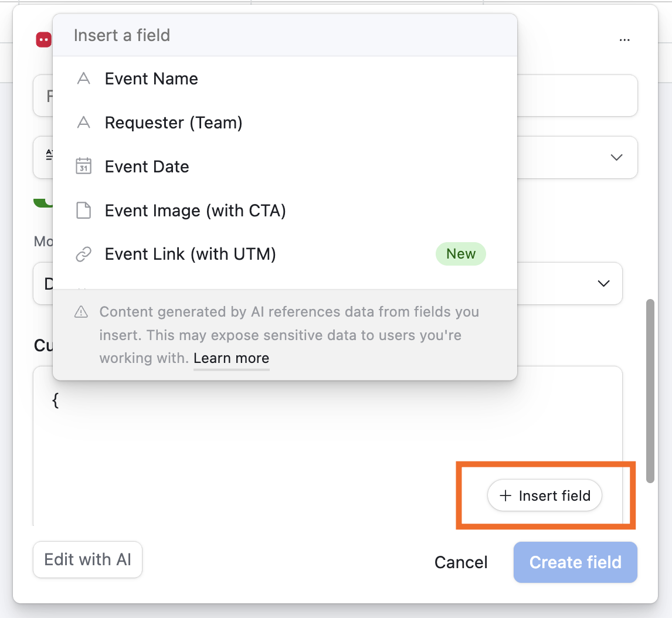
Task: Click the link icon beside Event Link (with UTM)
Action: 83,253
